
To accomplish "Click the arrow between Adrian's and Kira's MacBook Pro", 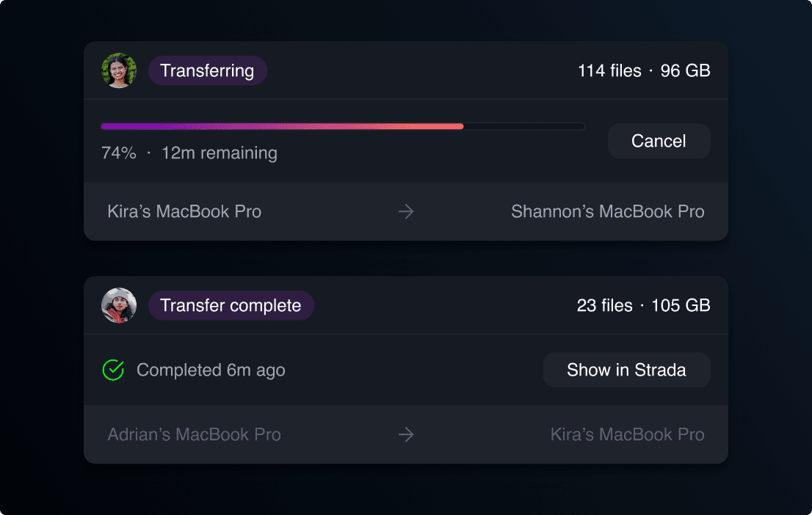I will [405, 434].
